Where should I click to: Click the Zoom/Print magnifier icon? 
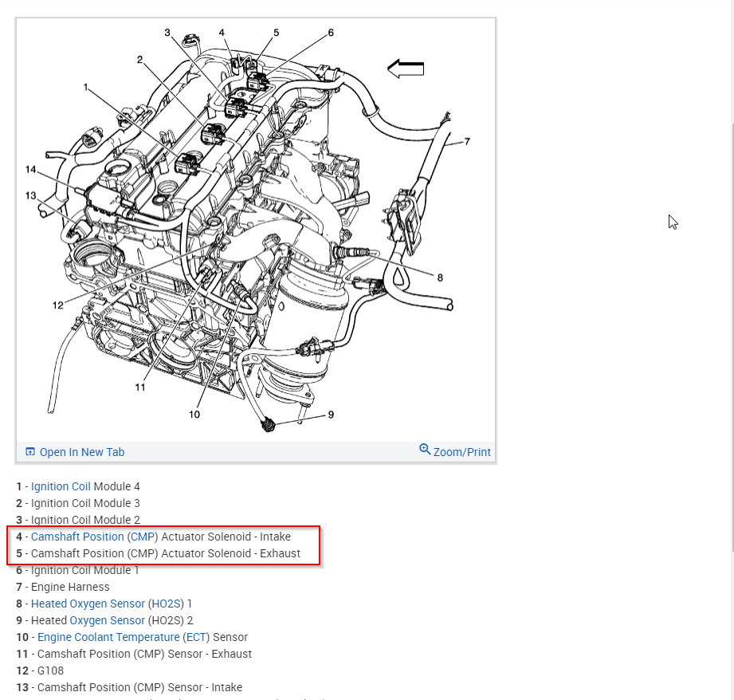coord(425,450)
